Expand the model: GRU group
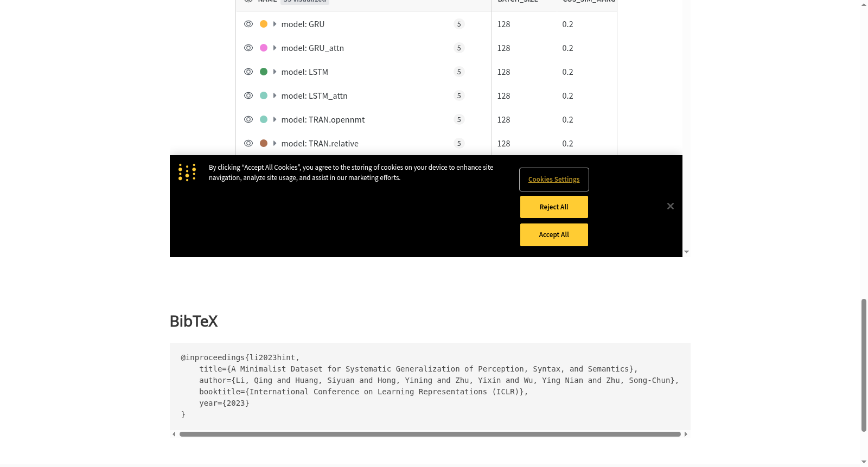 pos(275,24)
